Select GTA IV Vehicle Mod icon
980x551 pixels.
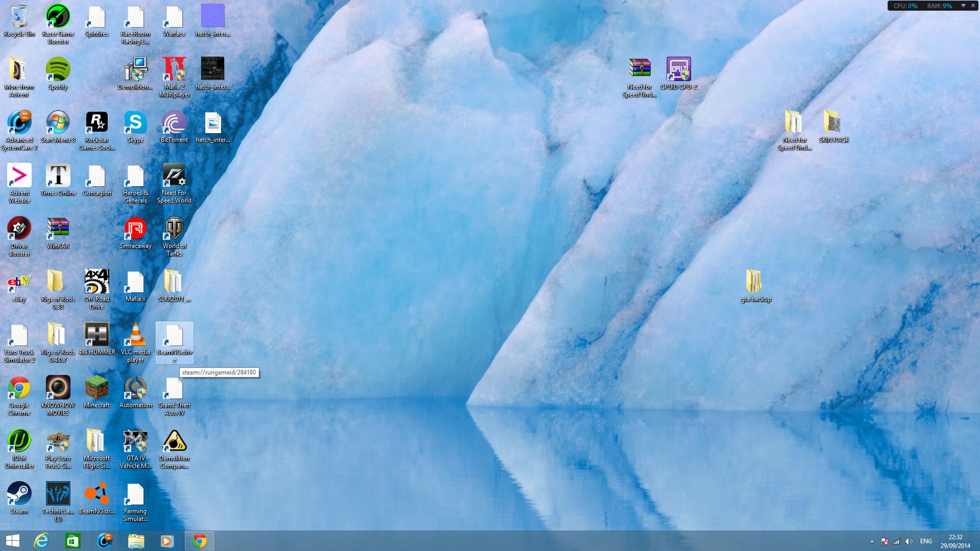click(x=135, y=449)
